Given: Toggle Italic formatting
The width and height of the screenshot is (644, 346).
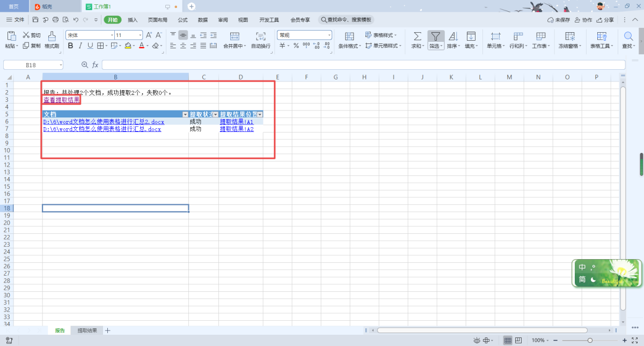Looking at the screenshot, I should click(80, 46).
